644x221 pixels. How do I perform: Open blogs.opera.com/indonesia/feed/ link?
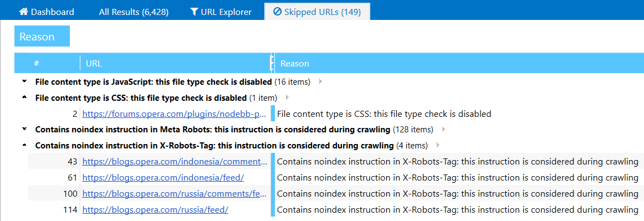pos(163,178)
